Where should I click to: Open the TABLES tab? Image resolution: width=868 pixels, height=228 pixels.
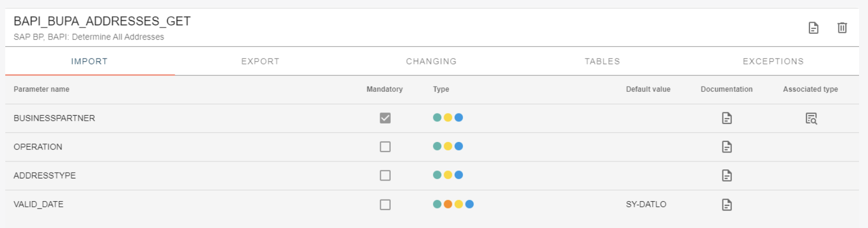click(x=602, y=61)
